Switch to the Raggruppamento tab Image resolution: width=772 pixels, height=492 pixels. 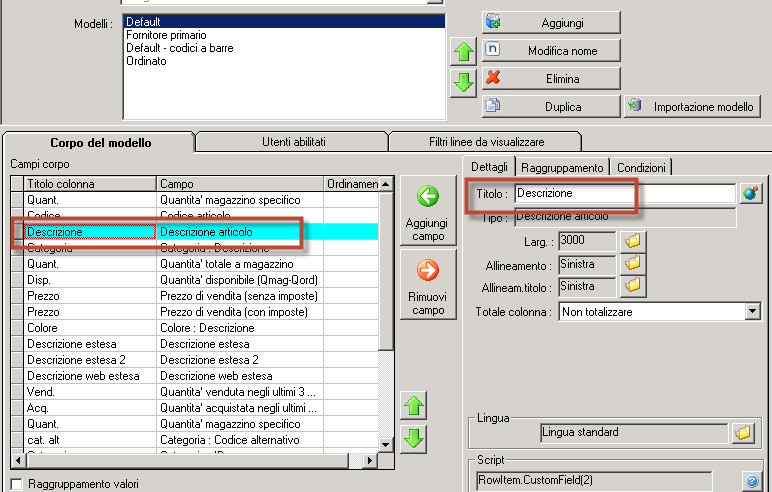click(x=562, y=168)
